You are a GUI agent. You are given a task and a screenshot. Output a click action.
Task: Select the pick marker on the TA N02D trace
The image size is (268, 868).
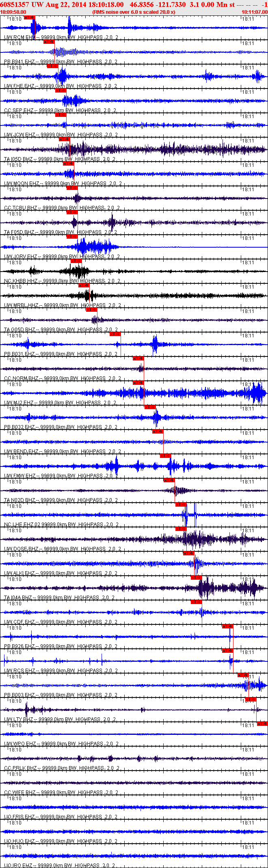click(169, 480)
